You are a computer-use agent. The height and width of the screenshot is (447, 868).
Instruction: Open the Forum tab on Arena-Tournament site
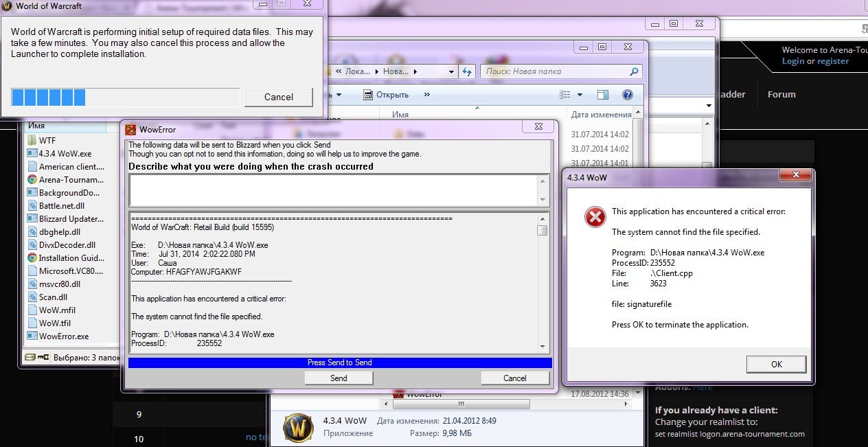pos(781,95)
